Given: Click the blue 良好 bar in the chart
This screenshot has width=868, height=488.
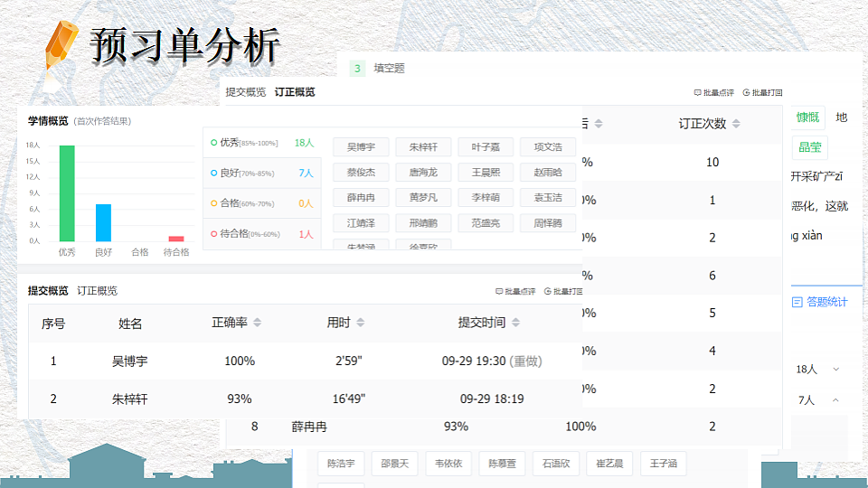Looking at the screenshot, I should point(103,223).
